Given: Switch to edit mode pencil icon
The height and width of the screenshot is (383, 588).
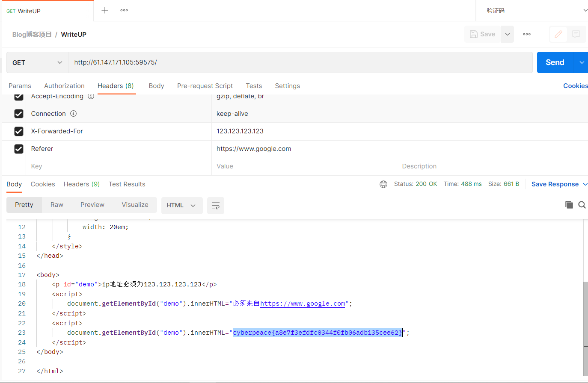Looking at the screenshot, I should click(558, 34).
